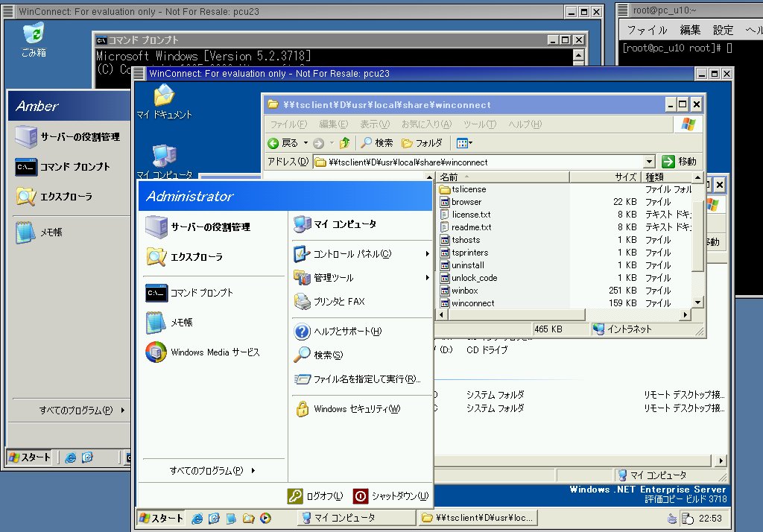Click file list scroll down arrow

click(x=697, y=303)
